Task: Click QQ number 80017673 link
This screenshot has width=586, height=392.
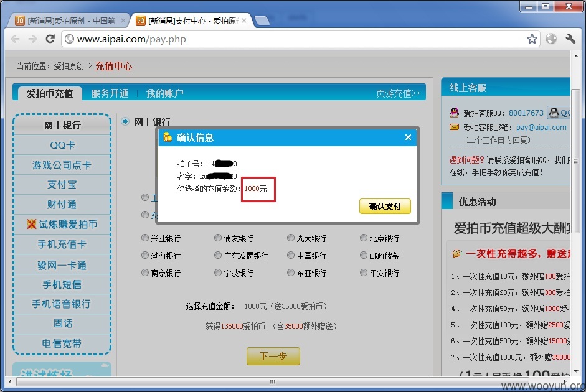Action: [x=526, y=113]
